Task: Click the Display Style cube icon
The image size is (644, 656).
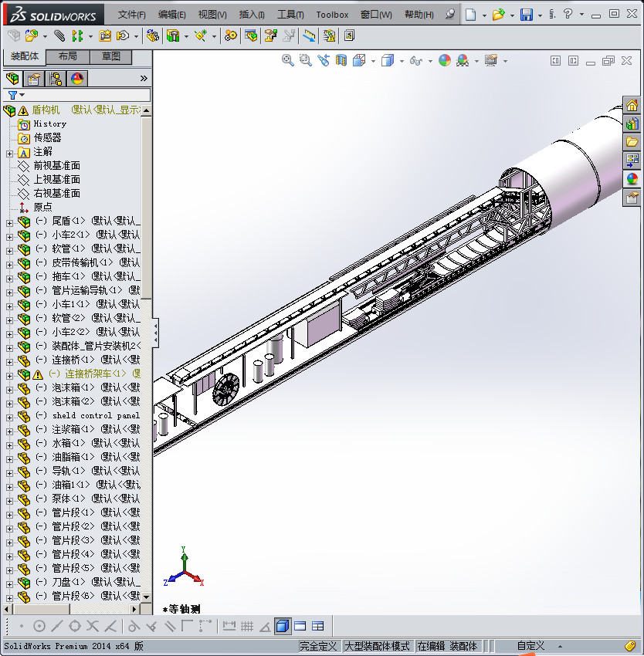Action: tap(388, 61)
